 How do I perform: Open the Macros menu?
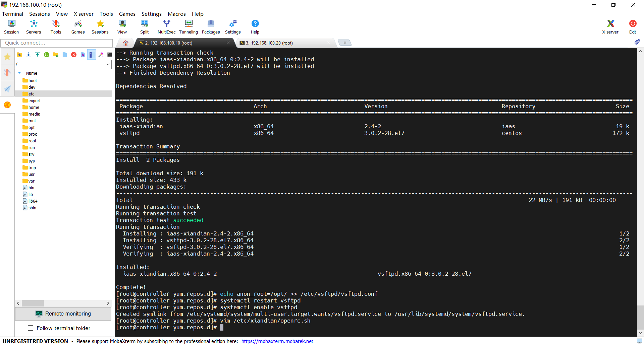(x=176, y=14)
